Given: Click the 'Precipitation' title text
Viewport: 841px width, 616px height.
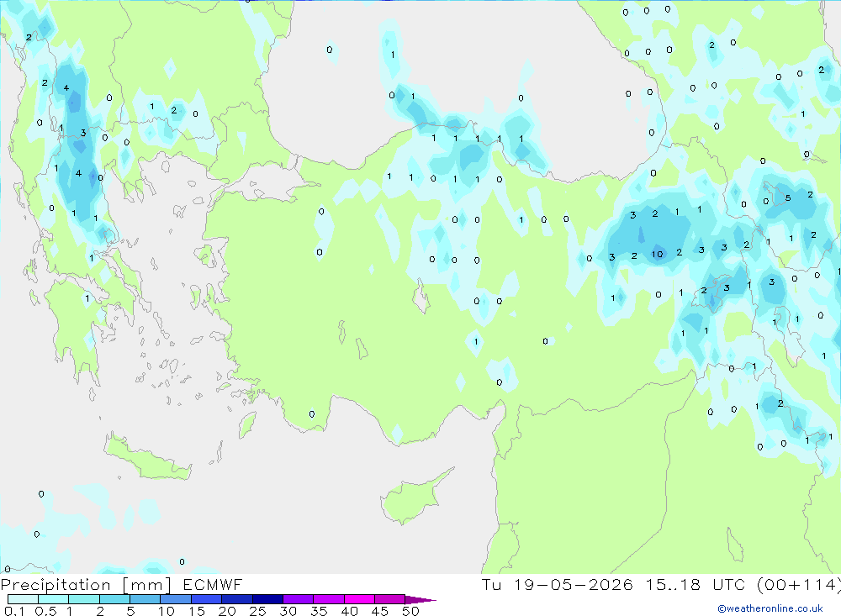Looking at the screenshot, I should (56, 584).
